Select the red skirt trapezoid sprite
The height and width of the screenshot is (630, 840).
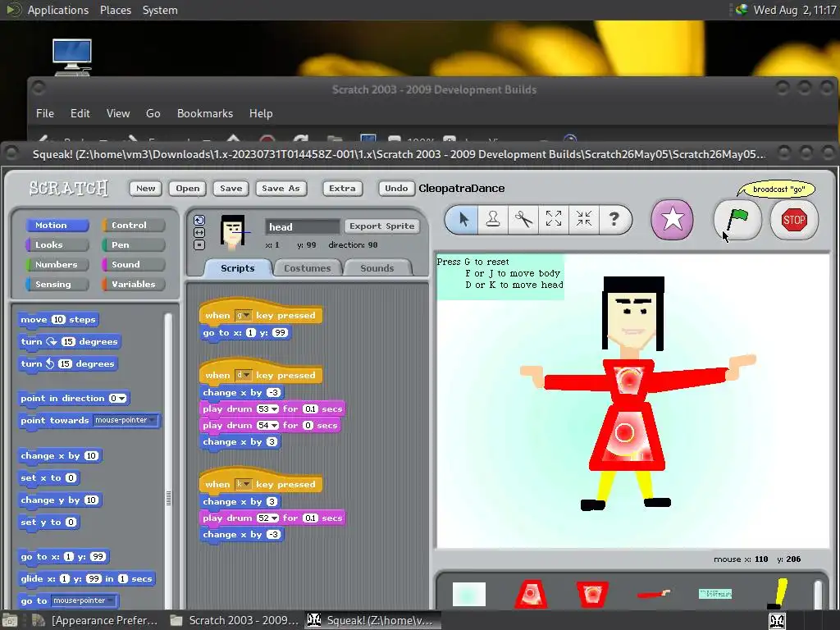tap(531, 595)
